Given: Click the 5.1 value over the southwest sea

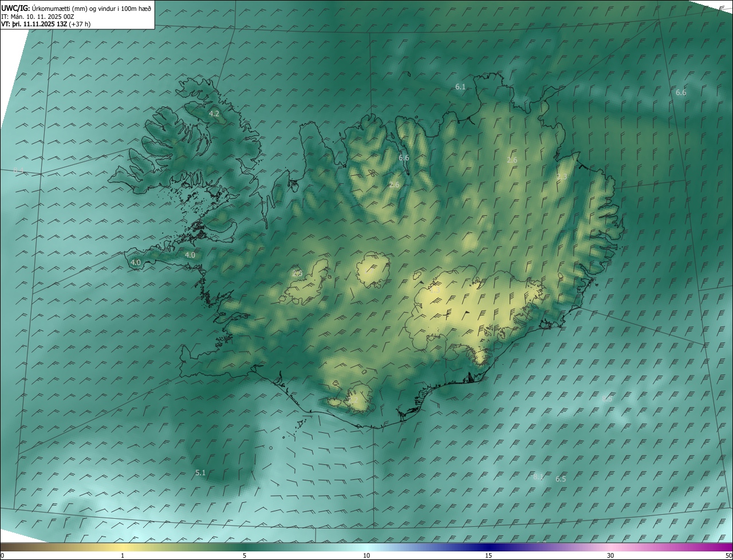Looking at the screenshot, I should coord(200,472).
